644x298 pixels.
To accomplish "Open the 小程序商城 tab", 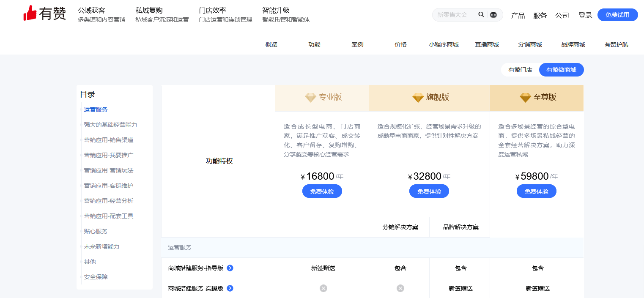I will point(444,44).
